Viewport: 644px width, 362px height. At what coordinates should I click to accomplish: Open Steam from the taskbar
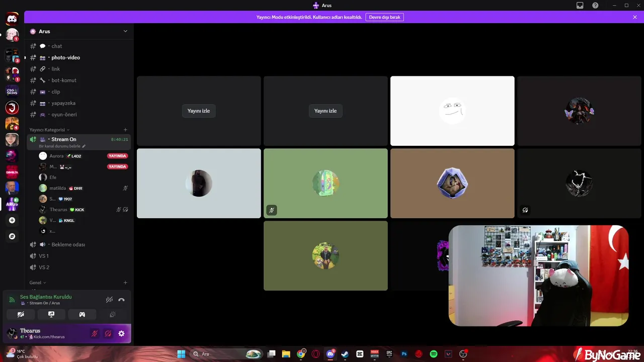[x=345, y=354]
